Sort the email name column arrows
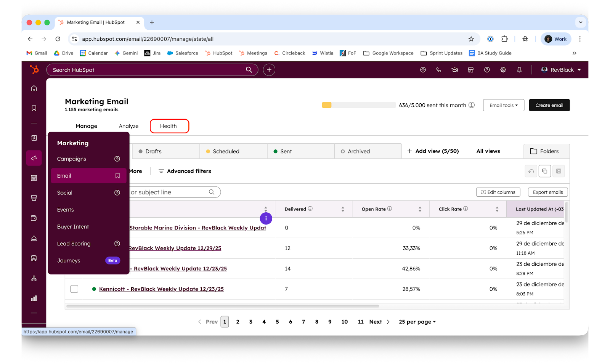The height and width of the screenshot is (364, 610). coord(266,209)
